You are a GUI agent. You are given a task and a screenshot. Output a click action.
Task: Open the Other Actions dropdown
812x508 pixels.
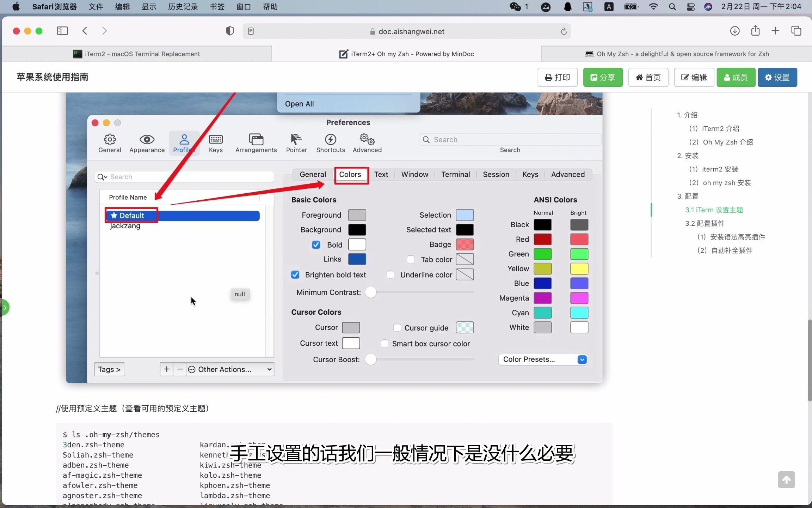(230, 369)
